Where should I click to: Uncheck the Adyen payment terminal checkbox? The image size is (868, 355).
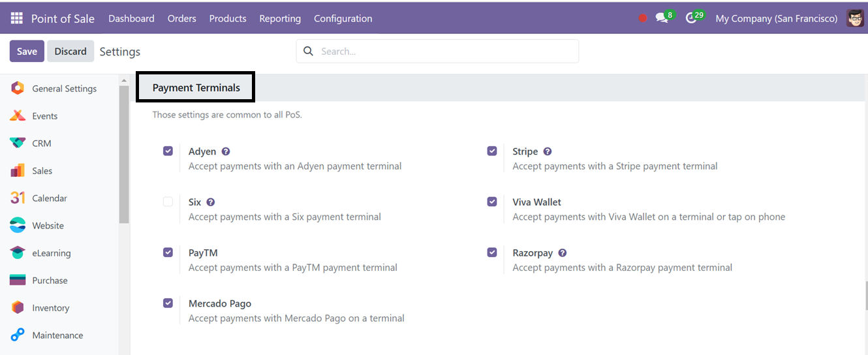tap(168, 151)
